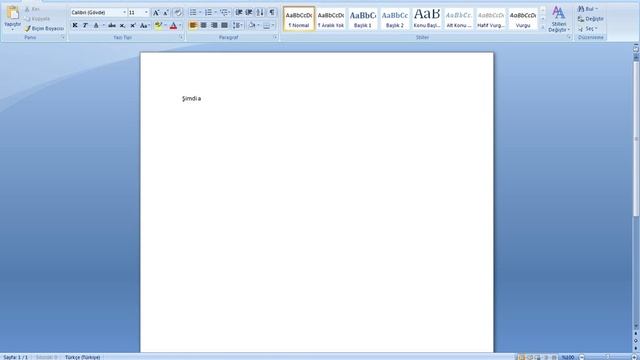
Task: Click the paragraph shading paint bucket icon
Action: point(252,25)
